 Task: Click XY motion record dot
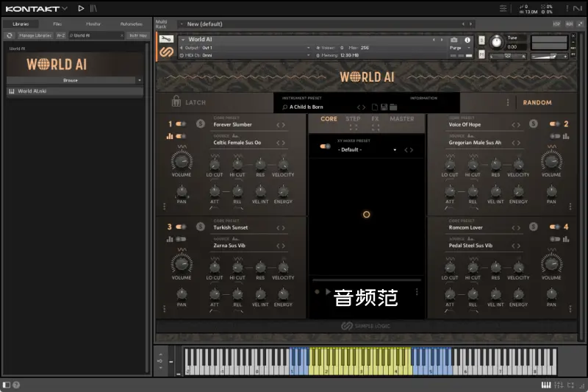pos(317,291)
